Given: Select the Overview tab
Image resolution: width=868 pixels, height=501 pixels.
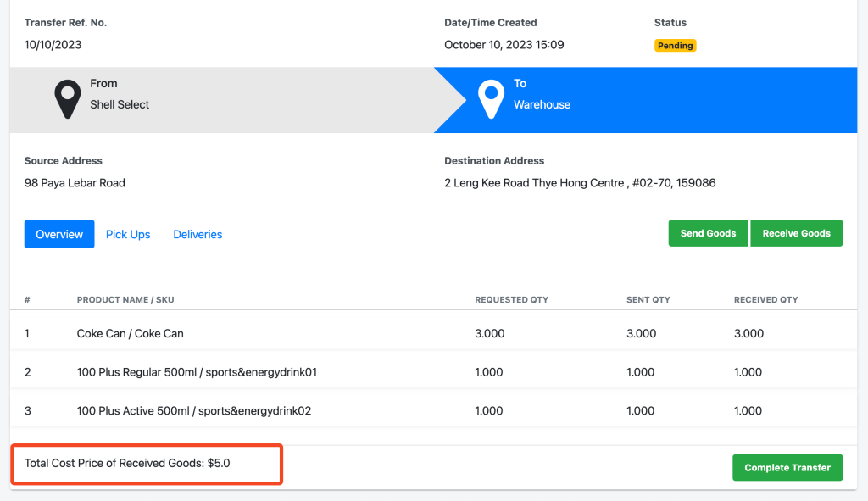Looking at the screenshot, I should coord(59,234).
